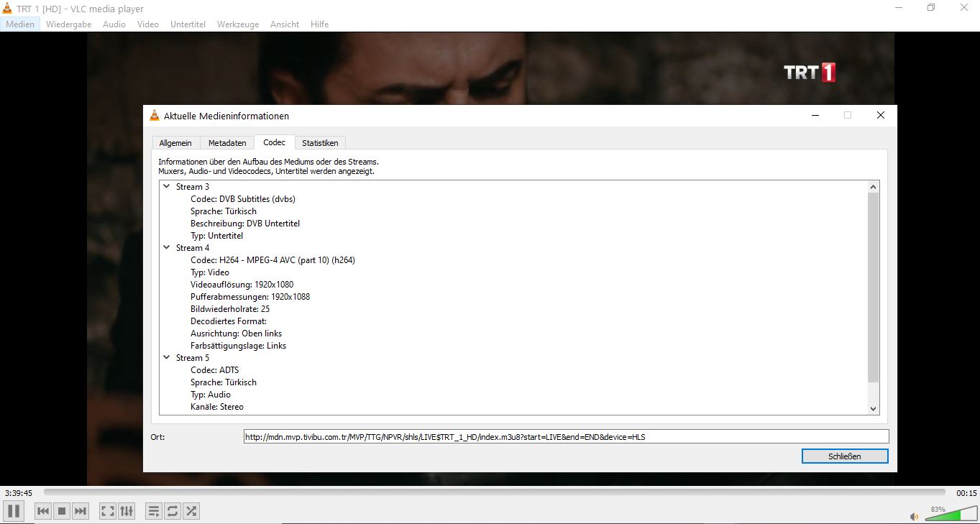Select Videoauflösung: 1920x1080 row
The image size is (980, 524).
[242, 285]
